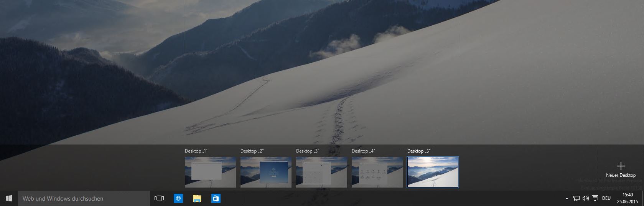
Task: Click the search box "Web und Windows durchsuchen"
Action: 84,198
